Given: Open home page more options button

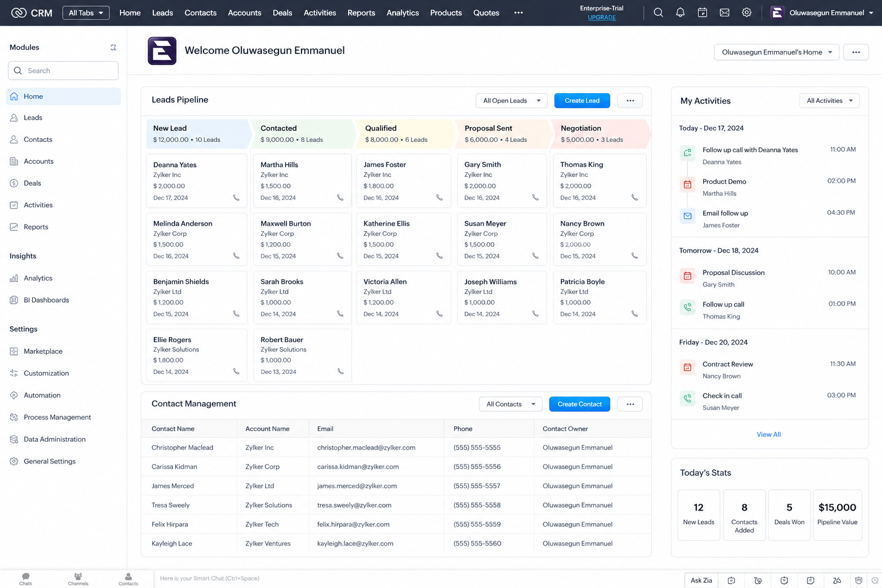Looking at the screenshot, I should point(856,52).
